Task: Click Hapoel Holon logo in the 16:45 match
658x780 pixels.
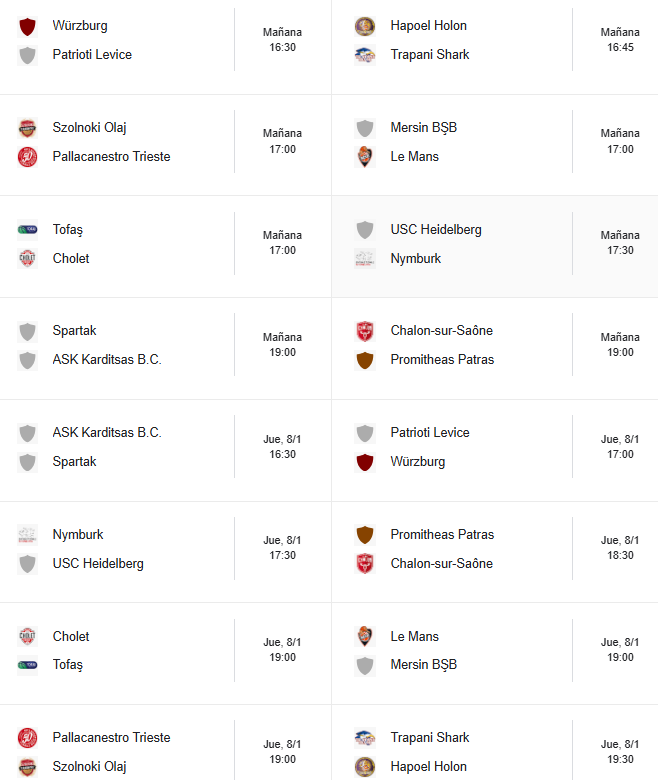Action: tap(365, 26)
